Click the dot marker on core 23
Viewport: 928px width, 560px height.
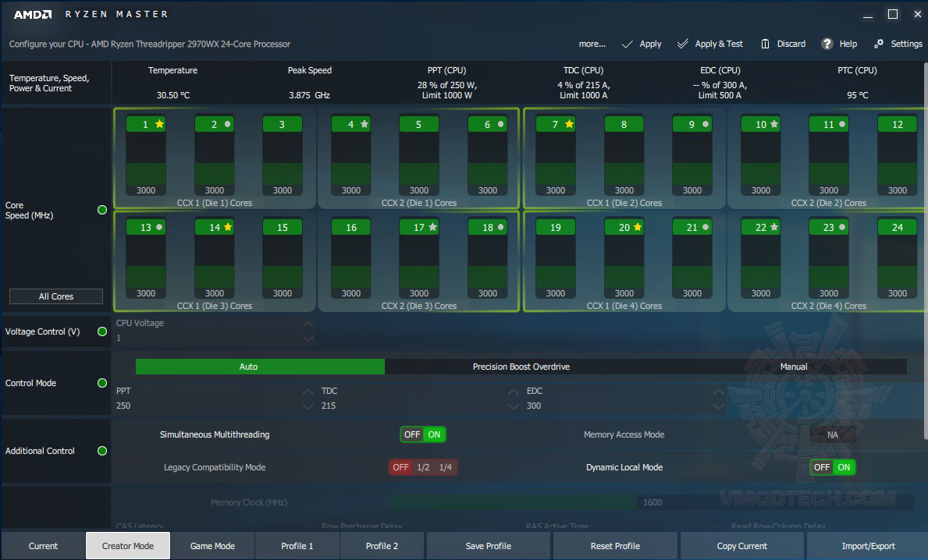click(x=842, y=227)
